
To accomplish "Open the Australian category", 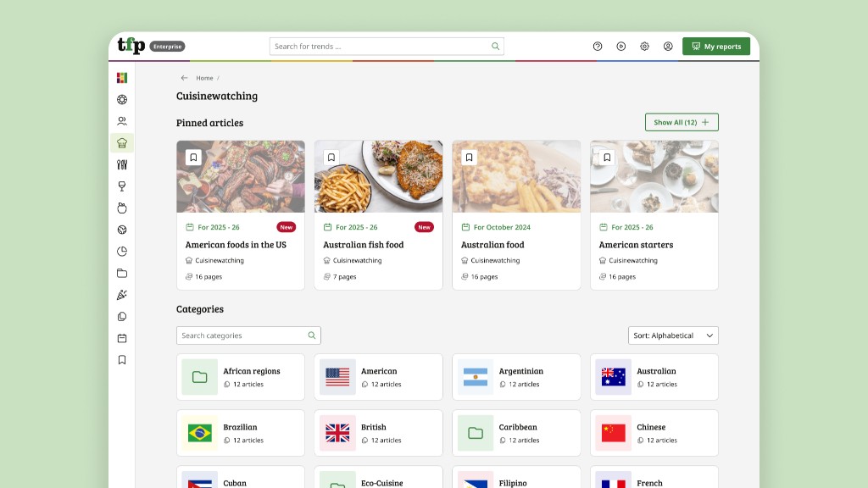I will [x=654, y=377].
